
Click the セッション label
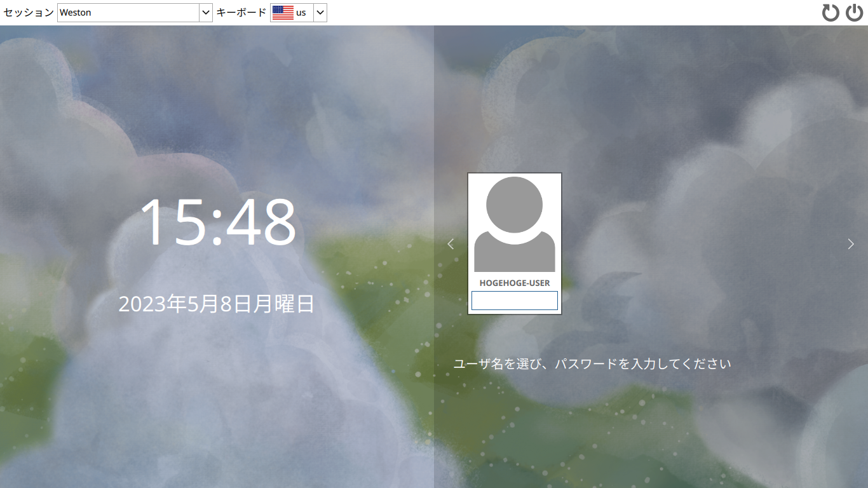click(29, 13)
